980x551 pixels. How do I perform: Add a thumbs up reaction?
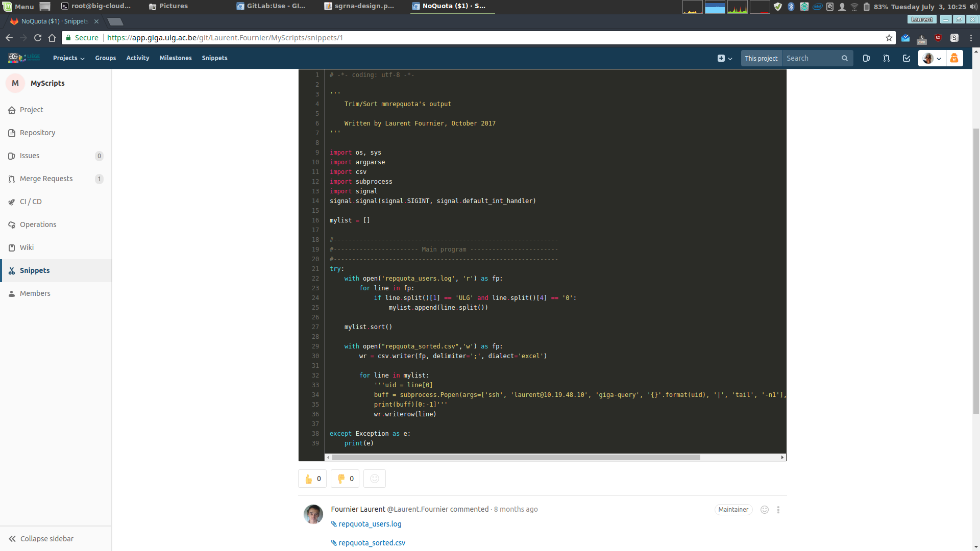tap(312, 479)
